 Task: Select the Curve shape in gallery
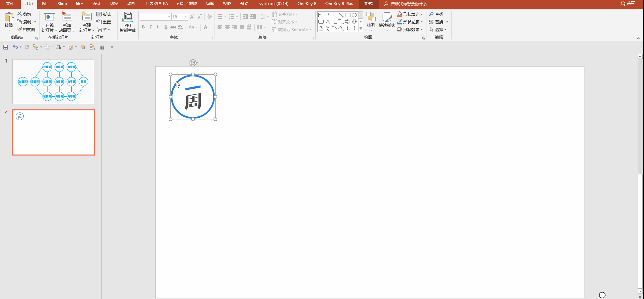[x=341, y=28]
